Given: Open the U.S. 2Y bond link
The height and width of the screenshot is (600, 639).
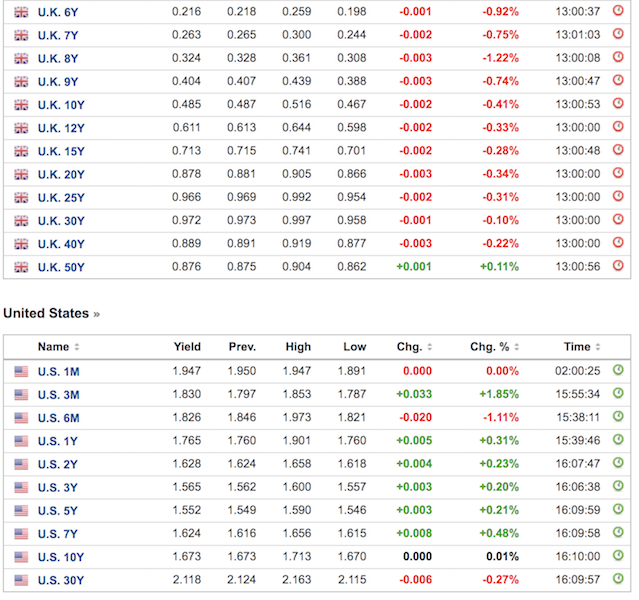Looking at the screenshot, I should pyautogui.click(x=57, y=465).
